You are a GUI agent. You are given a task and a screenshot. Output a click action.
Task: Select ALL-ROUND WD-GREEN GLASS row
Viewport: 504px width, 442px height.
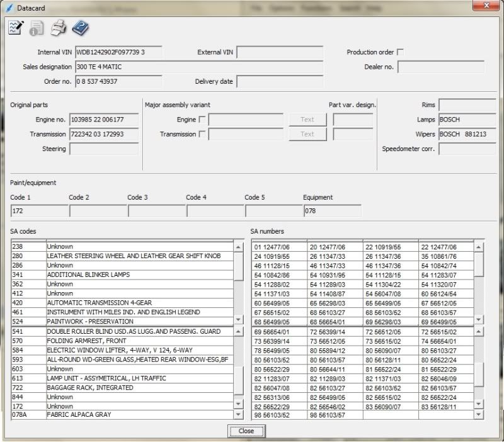(122, 360)
